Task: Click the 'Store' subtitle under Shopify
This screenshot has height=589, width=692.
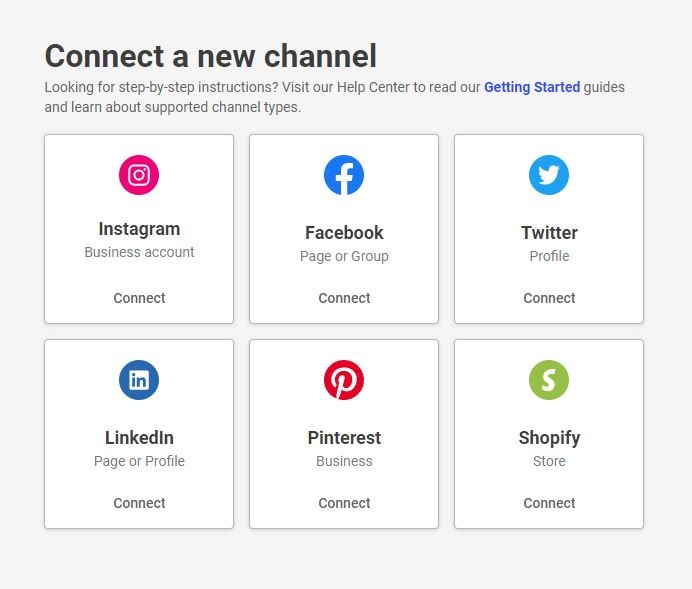Action: coord(549,461)
